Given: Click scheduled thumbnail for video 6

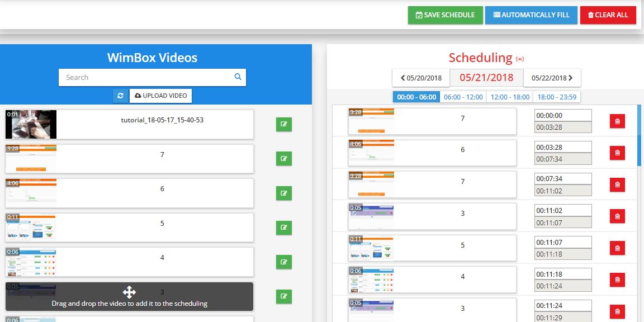Looking at the screenshot, I should (371, 153).
